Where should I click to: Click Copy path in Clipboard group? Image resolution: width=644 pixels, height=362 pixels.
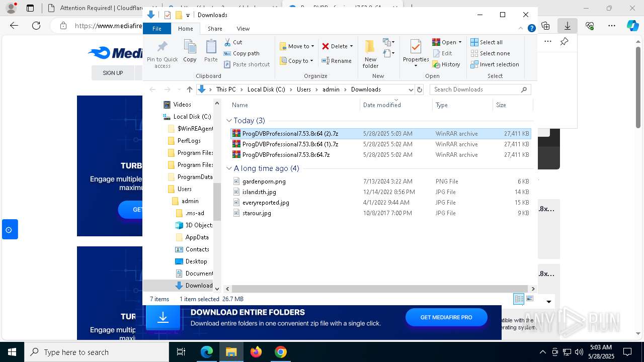pos(242,53)
